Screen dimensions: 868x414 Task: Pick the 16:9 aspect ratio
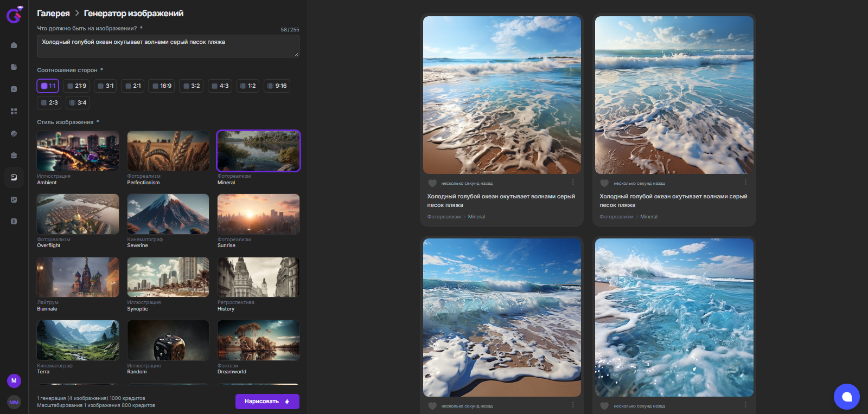[162, 86]
